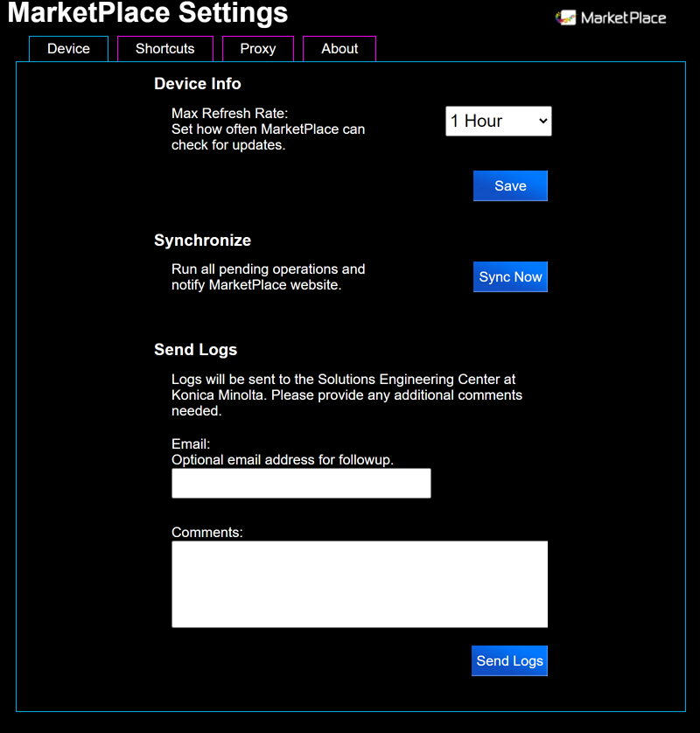
Task: Click the Send Logs section heading
Action: pos(195,350)
